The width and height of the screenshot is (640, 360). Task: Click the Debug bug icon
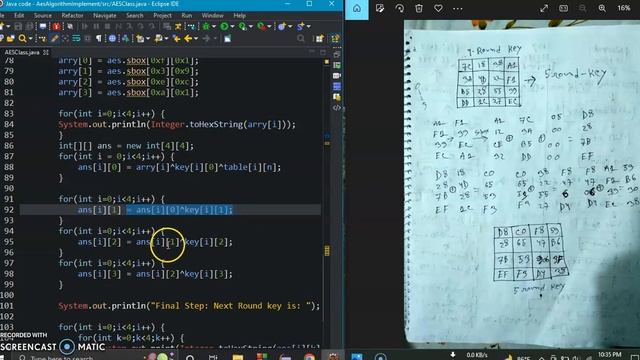coord(206,26)
